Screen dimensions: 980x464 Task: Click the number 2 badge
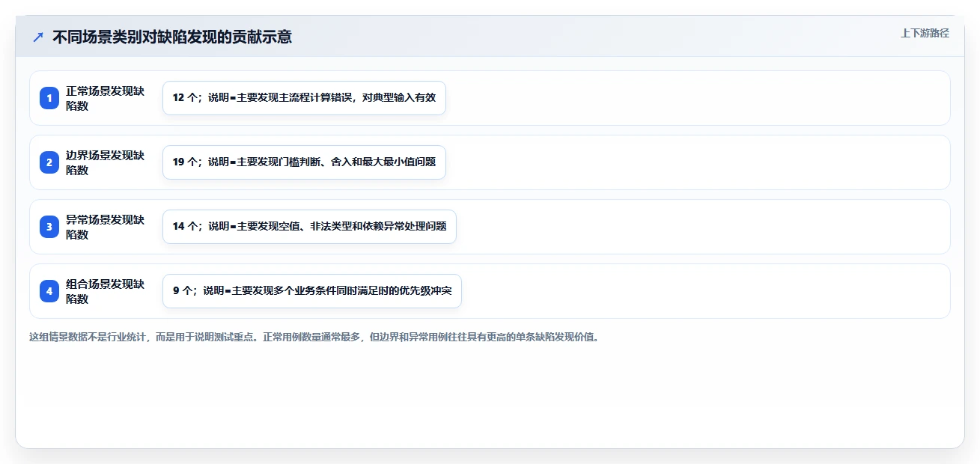[x=49, y=162]
